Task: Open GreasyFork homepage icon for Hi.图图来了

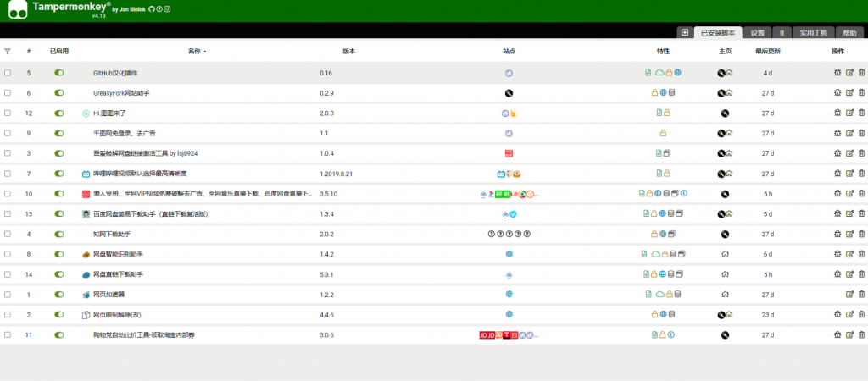Action: [x=726, y=113]
